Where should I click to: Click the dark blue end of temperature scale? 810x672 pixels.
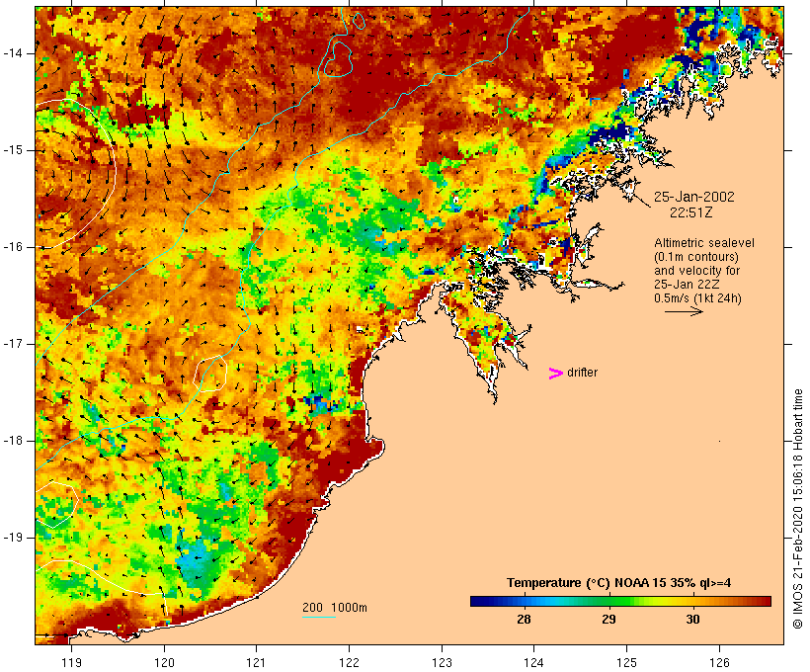478,601
